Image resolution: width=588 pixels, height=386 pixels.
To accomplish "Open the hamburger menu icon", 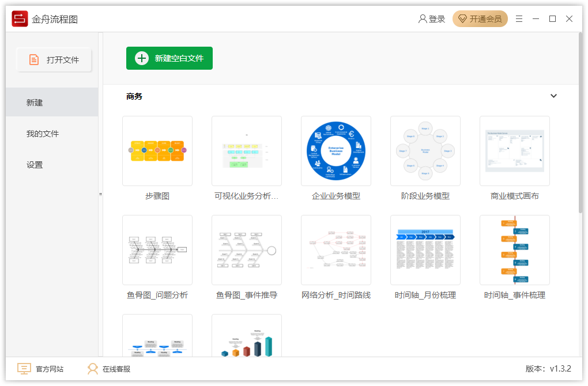I will (x=519, y=18).
